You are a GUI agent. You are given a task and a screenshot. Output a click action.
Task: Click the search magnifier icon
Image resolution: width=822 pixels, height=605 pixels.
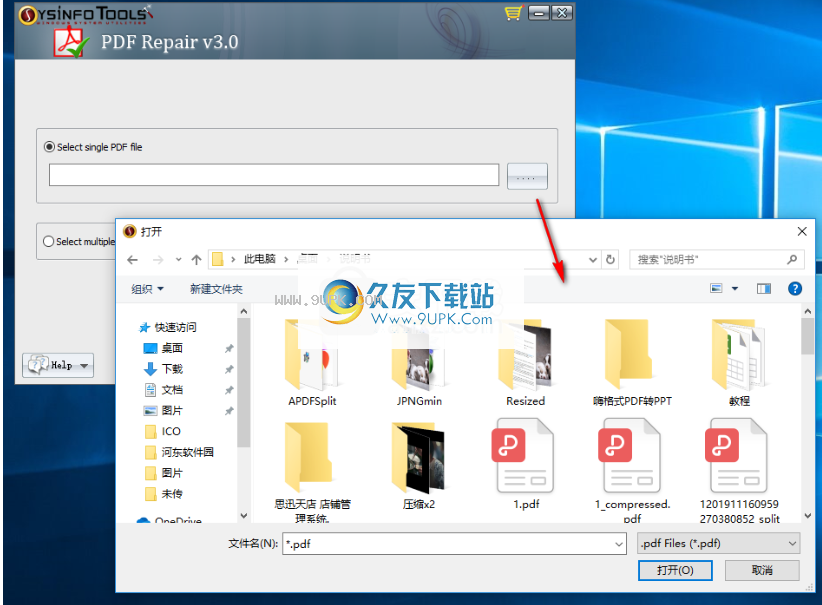pyautogui.click(x=792, y=260)
